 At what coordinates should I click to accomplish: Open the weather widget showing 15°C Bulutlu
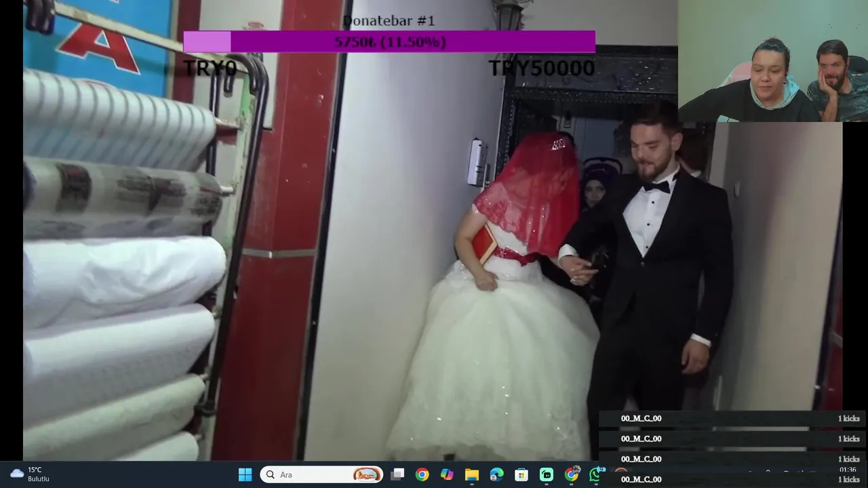click(30, 474)
